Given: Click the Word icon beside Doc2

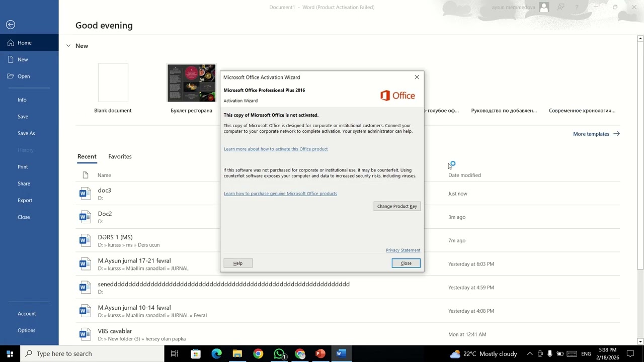Looking at the screenshot, I should [x=85, y=217].
